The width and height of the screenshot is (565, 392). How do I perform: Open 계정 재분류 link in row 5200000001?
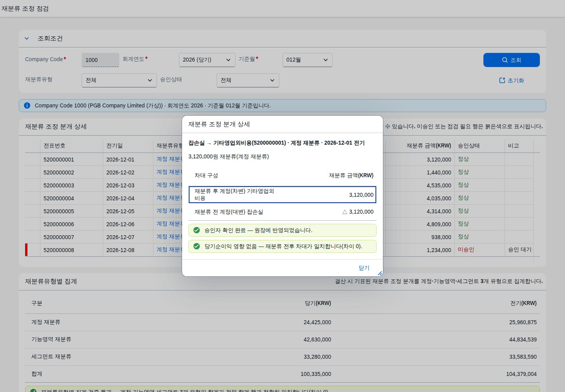(169, 159)
